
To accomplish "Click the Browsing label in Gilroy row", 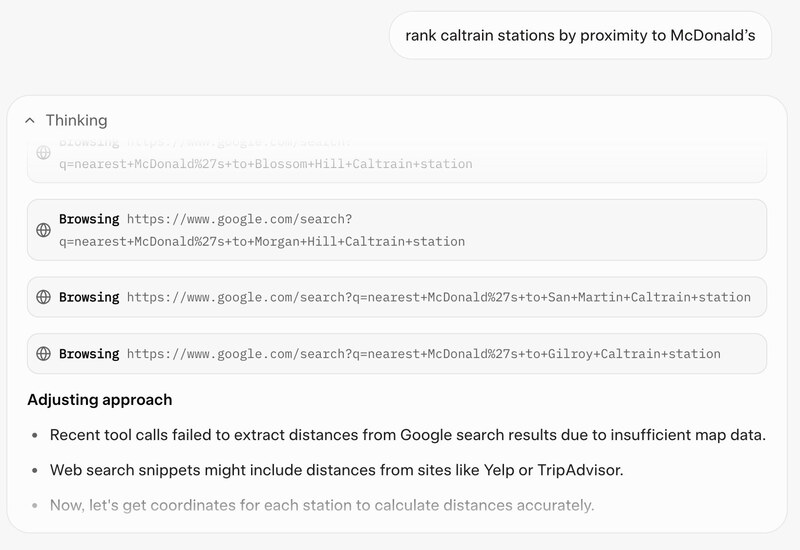I will pyautogui.click(x=89, y=353).
